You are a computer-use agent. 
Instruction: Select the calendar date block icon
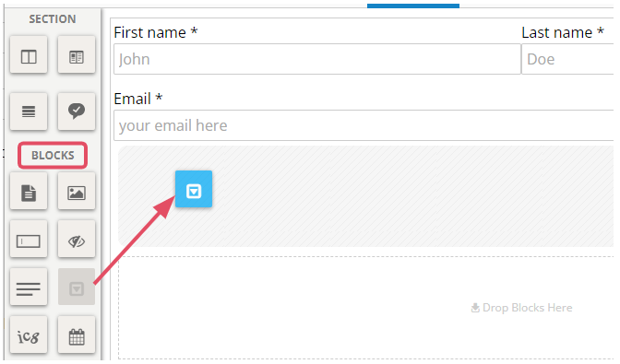(77, 335)
